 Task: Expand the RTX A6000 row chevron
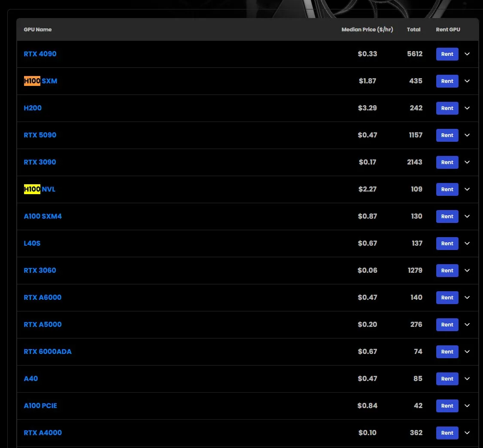[467, 297]
